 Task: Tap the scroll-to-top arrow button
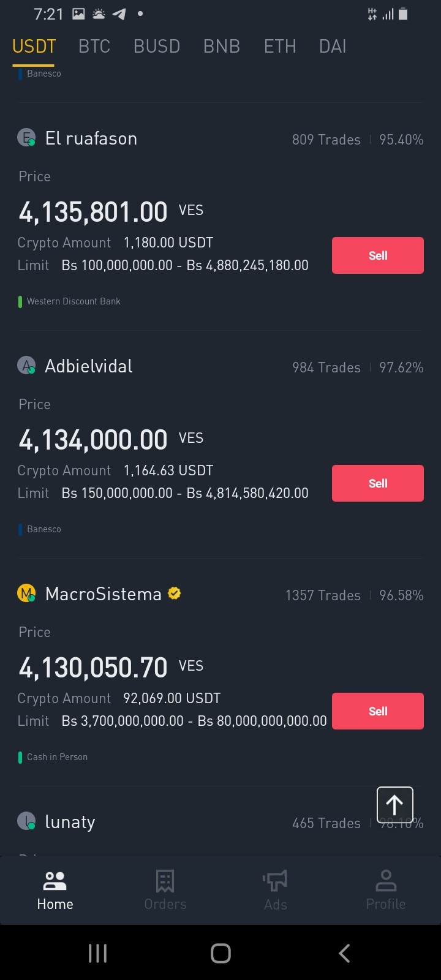tap(394, 805)
